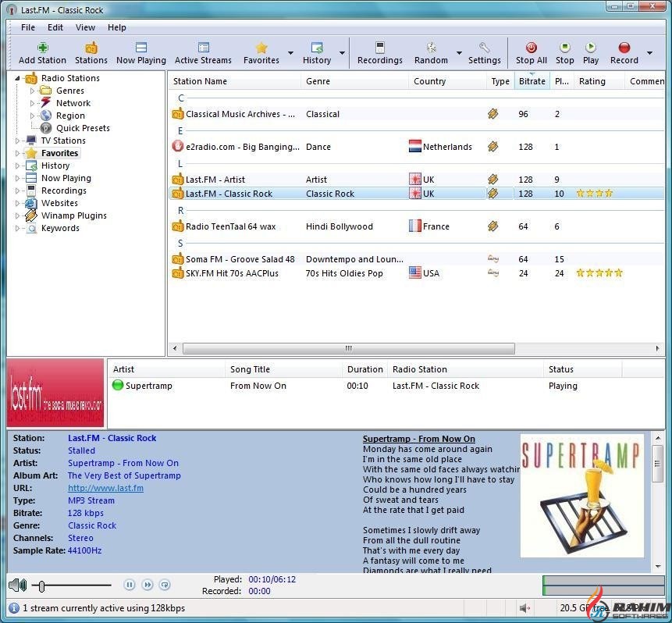Expand the Network tree node

click(x=32, y=103)
